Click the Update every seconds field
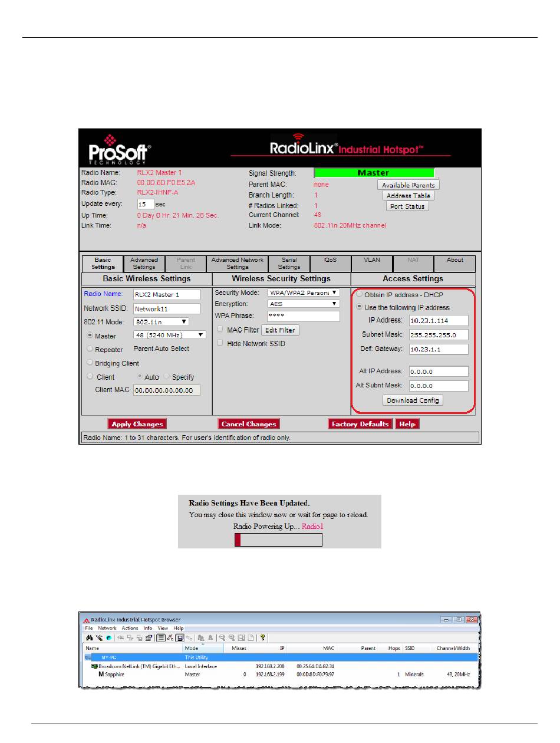The height and width of the screenshot is (743, 560). tap(146, 204)
